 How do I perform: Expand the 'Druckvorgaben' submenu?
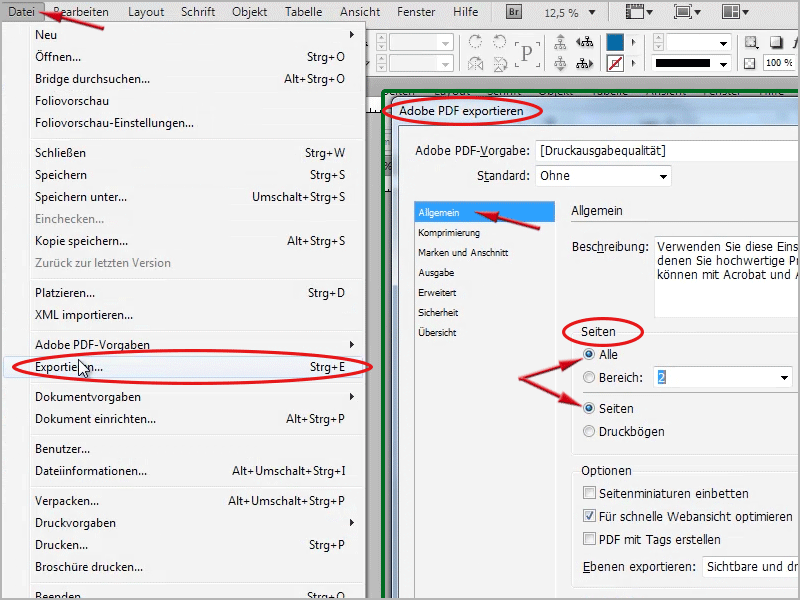(x=352, y=522)
